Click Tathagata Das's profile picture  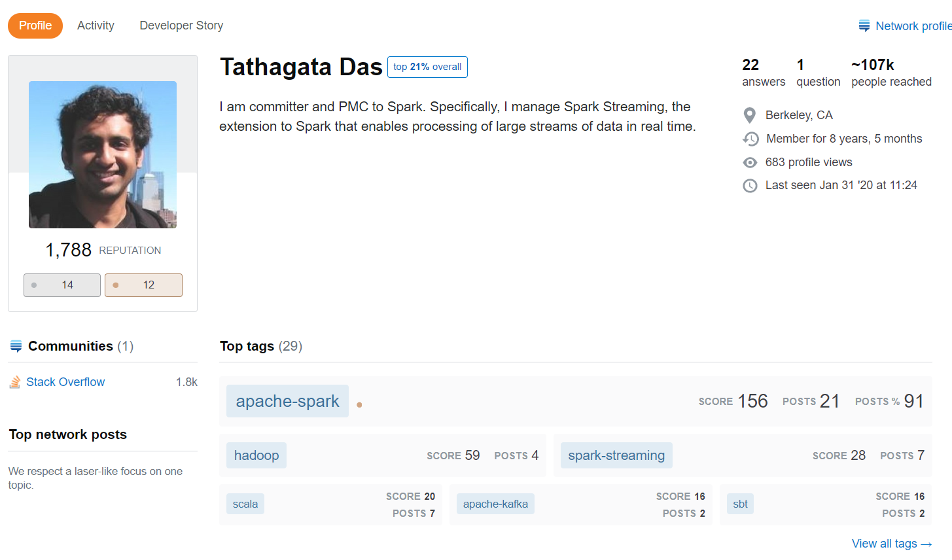[x=102, y=154]
